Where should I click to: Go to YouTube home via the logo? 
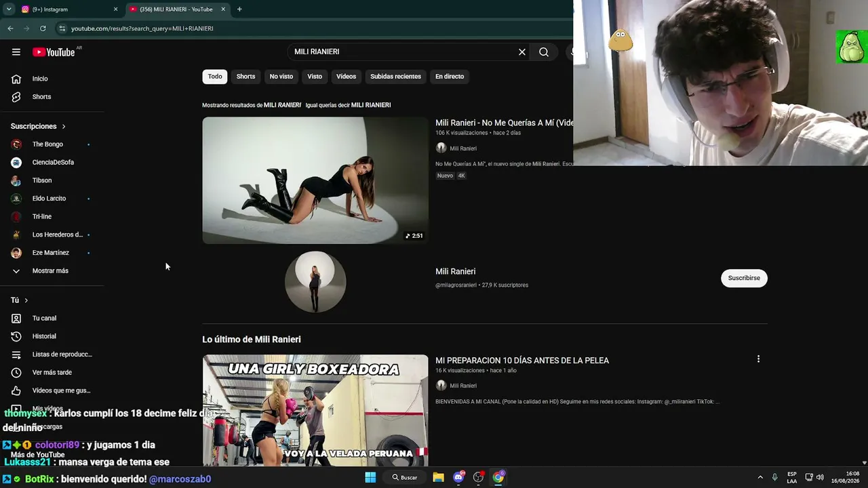coord(54,52)
